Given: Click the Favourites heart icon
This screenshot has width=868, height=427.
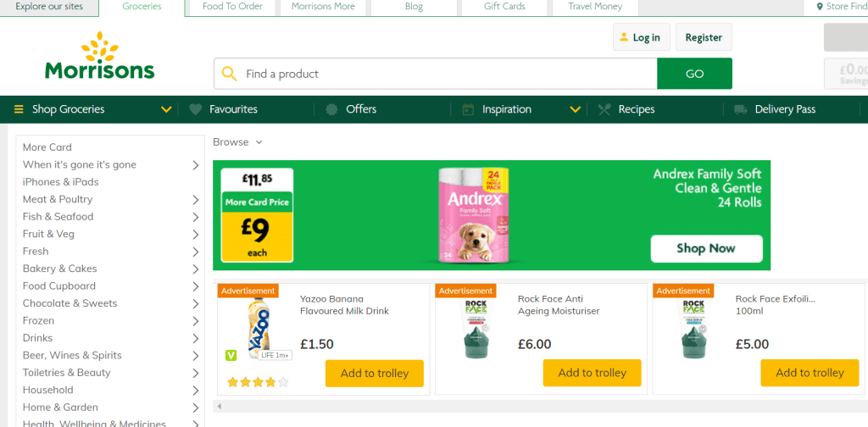Looking at the screenshot, I should pyautogui.click(x=195, y=109).
